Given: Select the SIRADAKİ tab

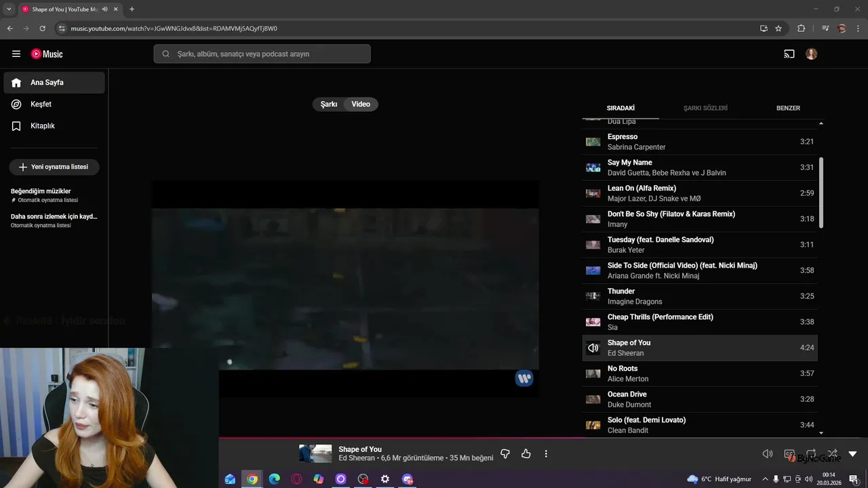Looking at the screenshot, I should click(620, 108).
